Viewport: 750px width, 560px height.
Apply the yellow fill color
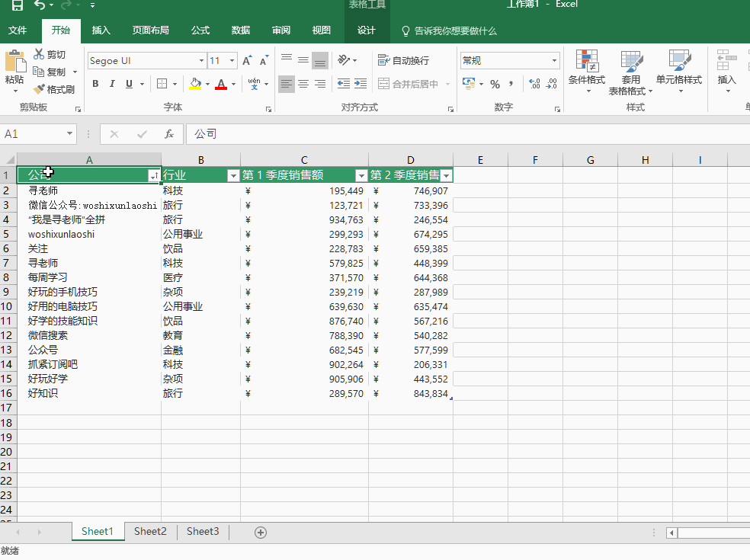click(195, 84)
